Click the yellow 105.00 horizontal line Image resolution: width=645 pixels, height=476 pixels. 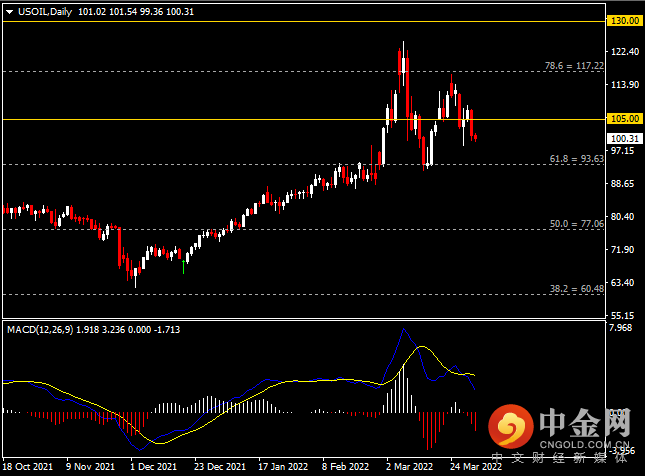point(304,119)
